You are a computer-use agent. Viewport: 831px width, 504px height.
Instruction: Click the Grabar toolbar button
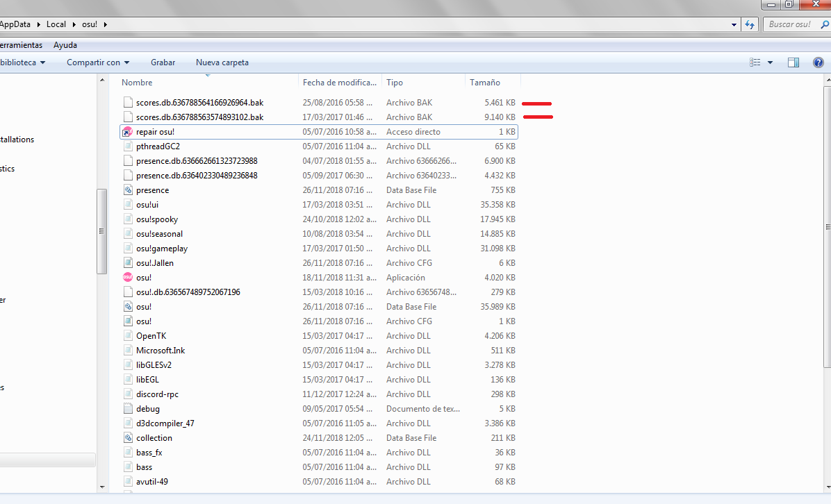(x=163, y=62)
